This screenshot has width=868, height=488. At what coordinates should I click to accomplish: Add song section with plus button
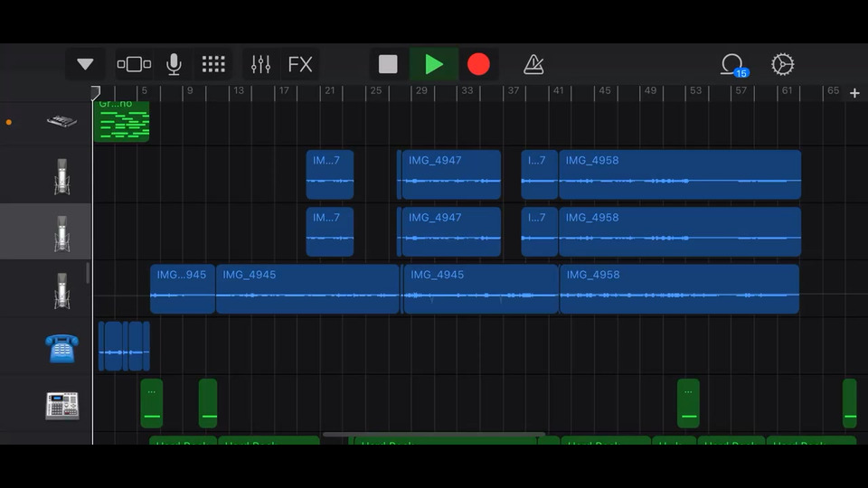(854, 93)
